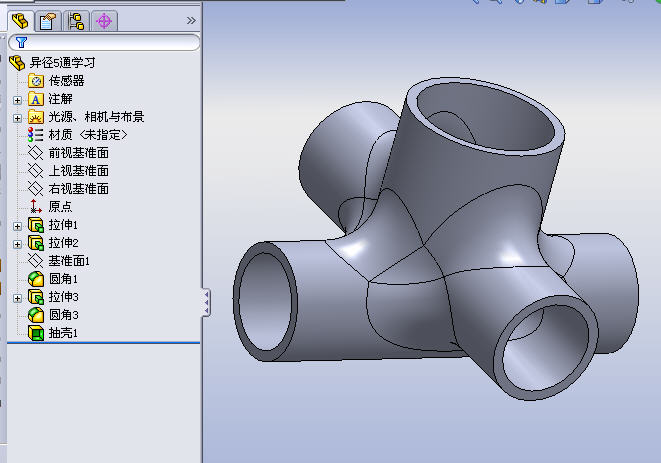661x463 pixels.
Task: Select the 上视基准面 plane icon
Action: pyautogui.click(x=35, y=171)
